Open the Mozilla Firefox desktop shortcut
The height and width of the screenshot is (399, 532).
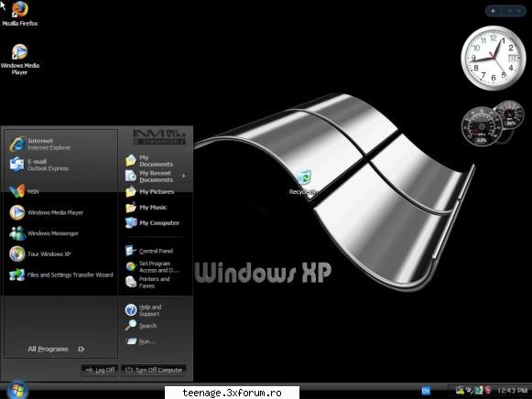point(19,14)
